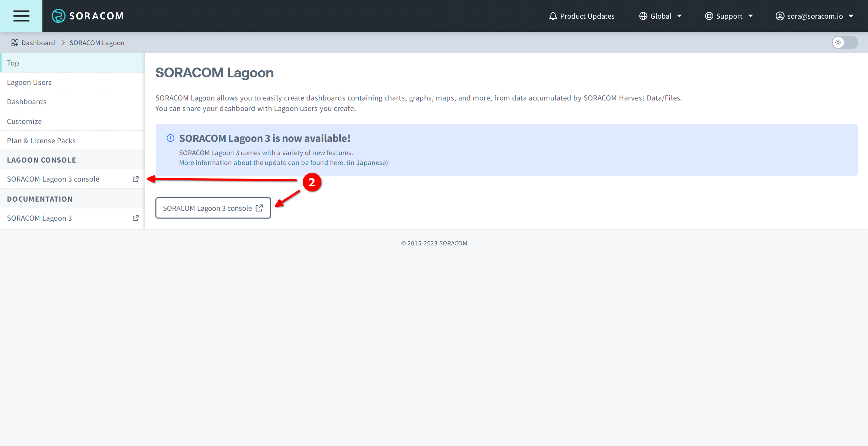The height and width of the screenshot is (446, 868).
Task: Open the Customize section
Action: [x=24, y=120]
